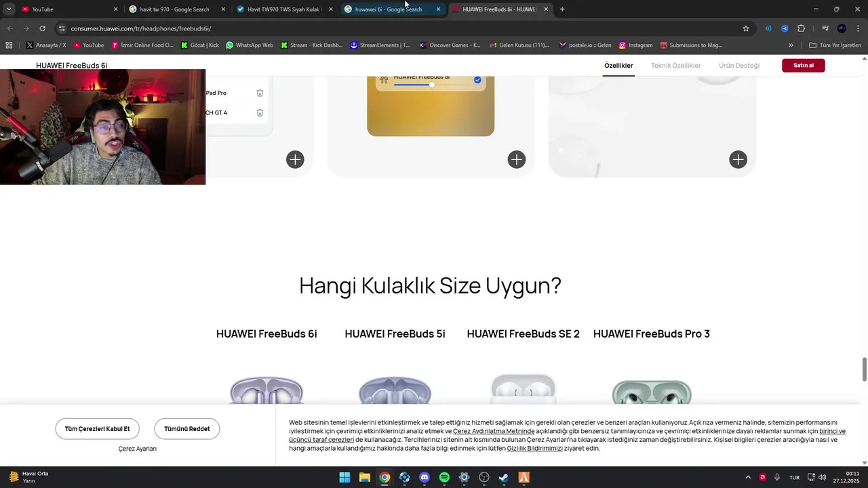Viewport: 868px width, 488px height.
Task: Bookmark this page with the star icon
Action: pyautogui.click(x=746, y=28)
